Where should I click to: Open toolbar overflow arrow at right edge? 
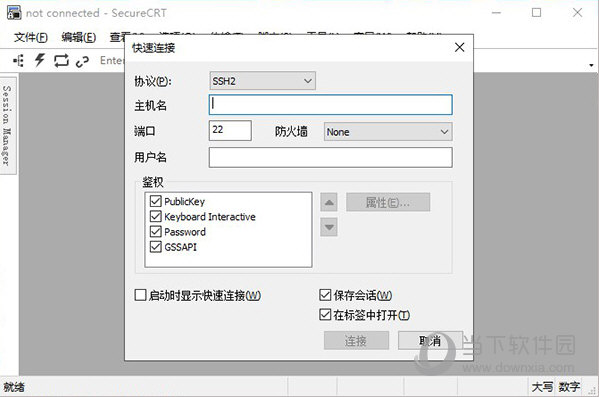(x=591, y=65)
